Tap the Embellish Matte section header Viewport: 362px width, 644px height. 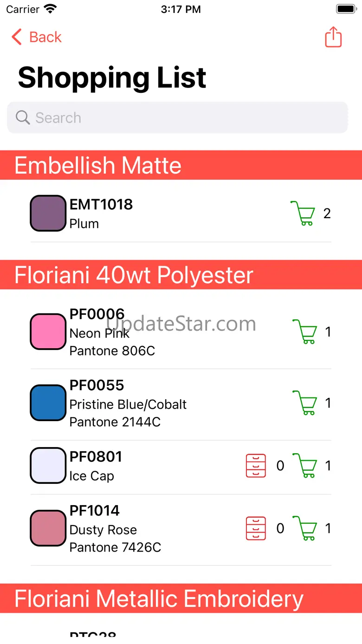181,165
